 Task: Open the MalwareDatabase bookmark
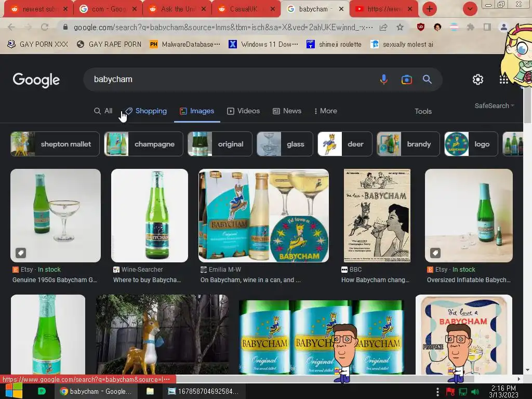pyautogui.click(x=185, y=44)
